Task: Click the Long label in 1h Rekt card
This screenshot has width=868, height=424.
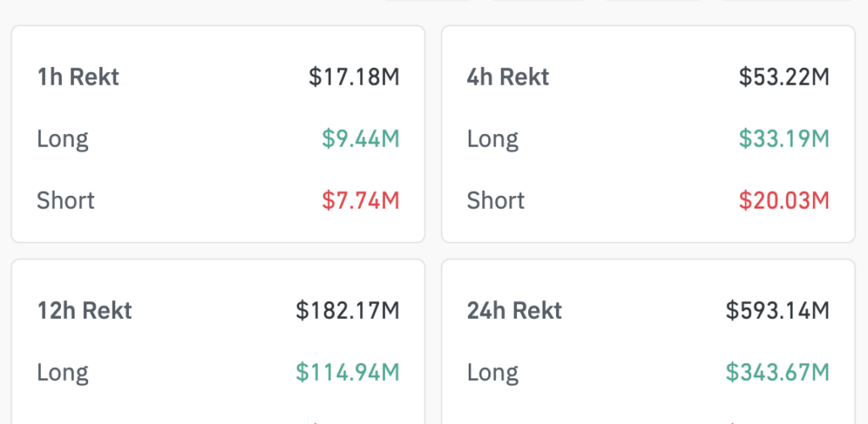Action: tap(63, 139)
